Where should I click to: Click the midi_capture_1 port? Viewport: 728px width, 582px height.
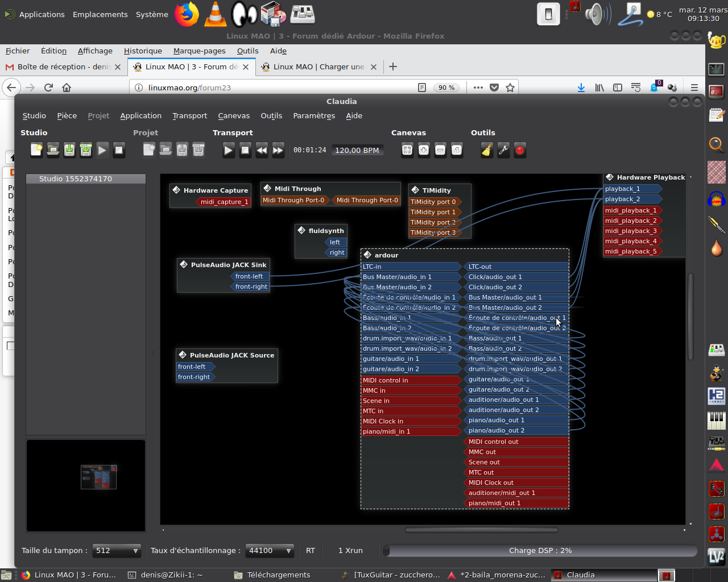[224, 202]
